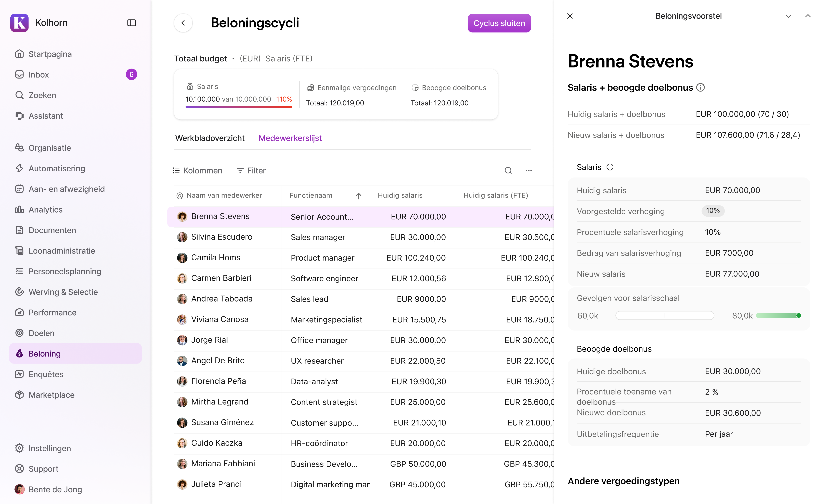Click the back arrow button

183,23
